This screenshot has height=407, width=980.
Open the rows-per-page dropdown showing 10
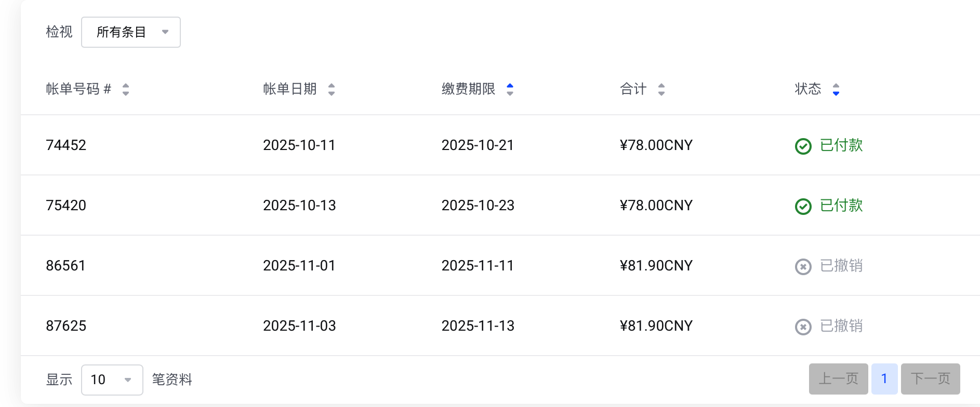112,380
